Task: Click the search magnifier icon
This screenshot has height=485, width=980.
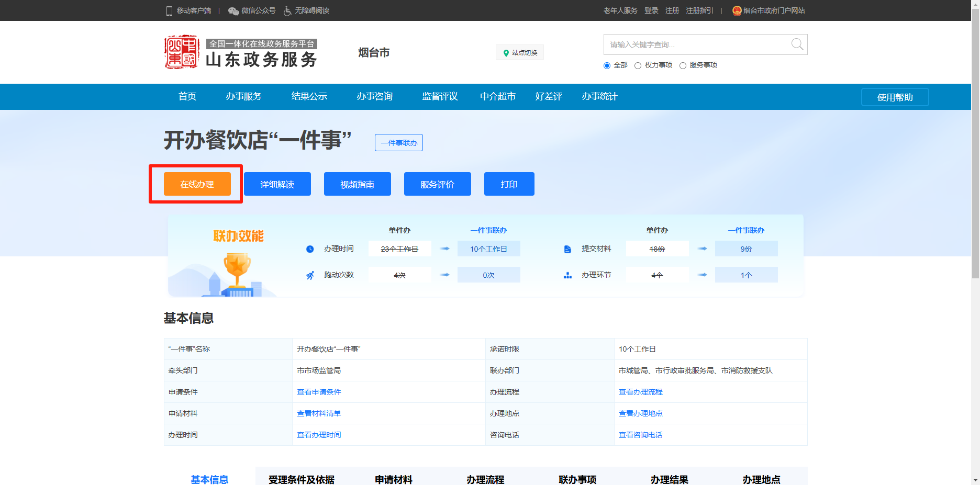Action: 797,44
